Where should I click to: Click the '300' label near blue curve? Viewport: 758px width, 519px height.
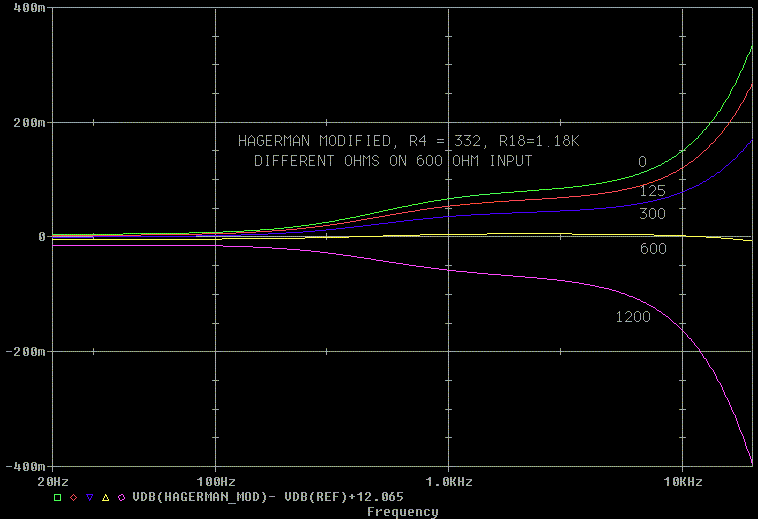point(653,213)
